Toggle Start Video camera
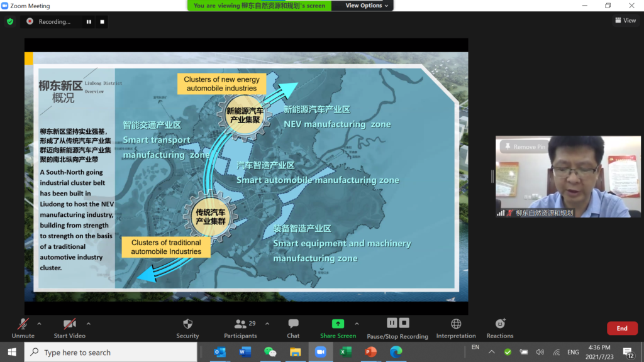Image resolution: width=644 pixels, height=362 pixels. [x=70, y=324]
